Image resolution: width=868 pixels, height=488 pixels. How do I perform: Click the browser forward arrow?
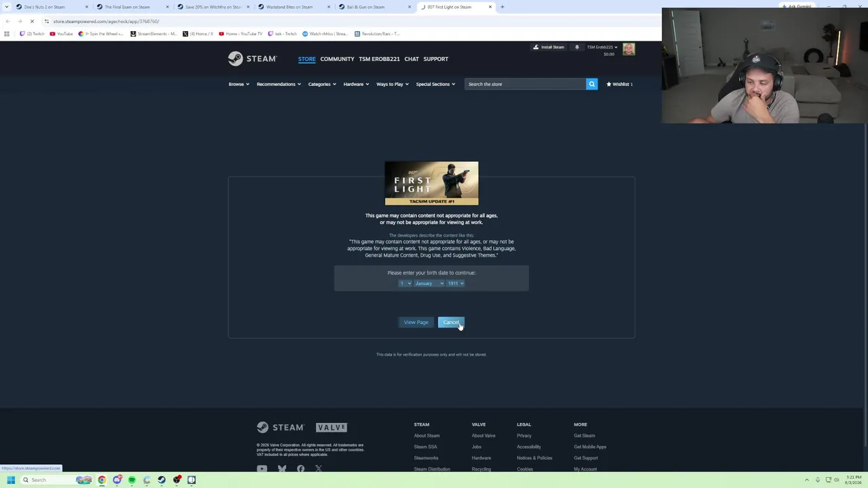coord(20,21)
